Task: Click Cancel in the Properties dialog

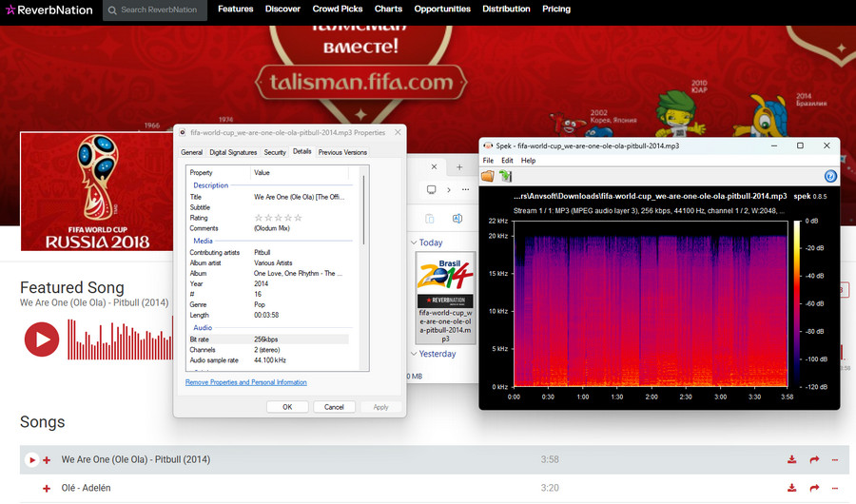Action: coord(334,407)
